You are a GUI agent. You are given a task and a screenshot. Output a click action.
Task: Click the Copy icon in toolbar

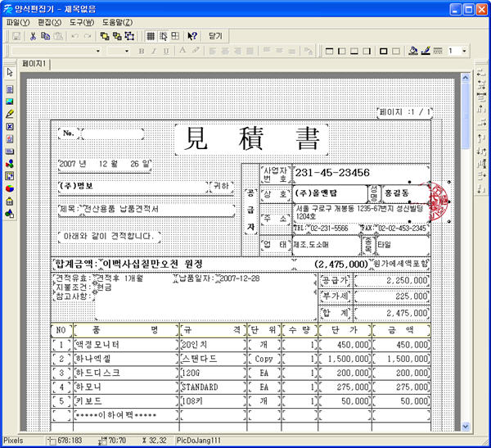(45, 36)
